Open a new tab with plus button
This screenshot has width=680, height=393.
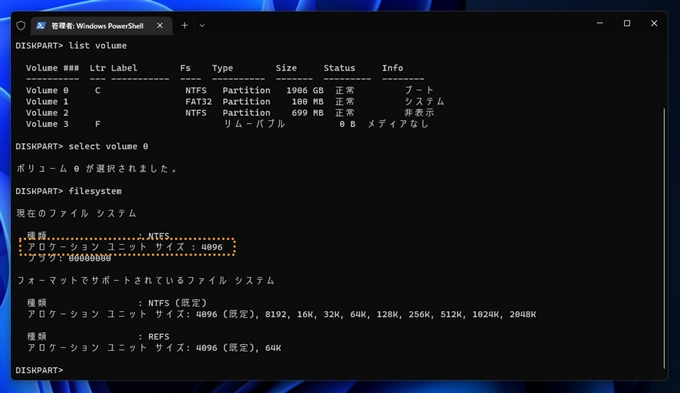click(x=184, y=26)
